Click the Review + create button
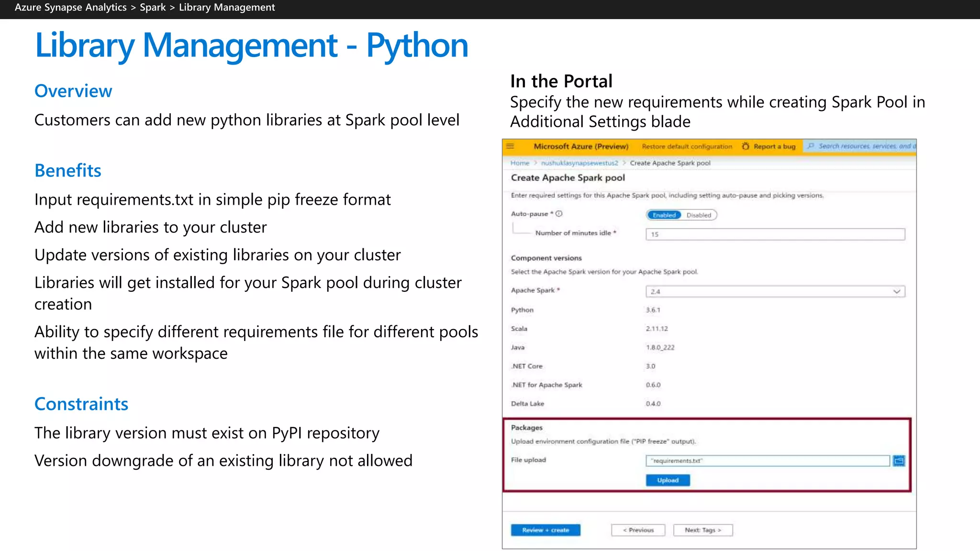Screen dimensions: 980x551 pos(546,530)
